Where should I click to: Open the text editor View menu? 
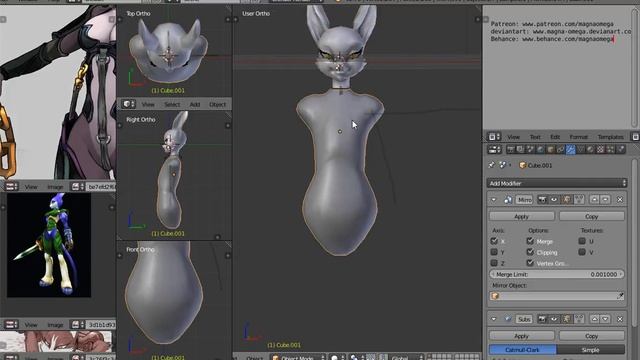[x=513, y=137]
